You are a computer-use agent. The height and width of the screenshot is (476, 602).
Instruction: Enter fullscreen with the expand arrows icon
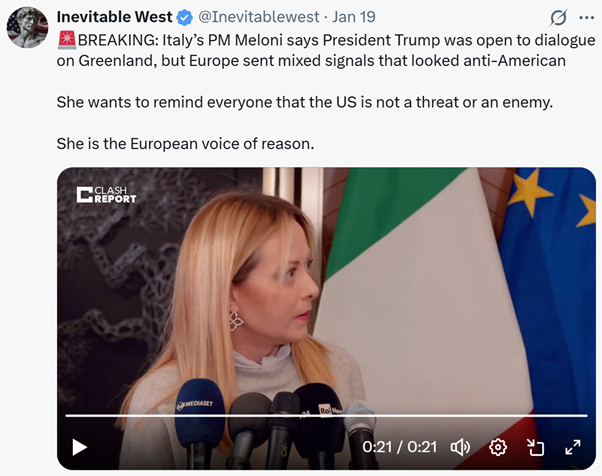572,447
